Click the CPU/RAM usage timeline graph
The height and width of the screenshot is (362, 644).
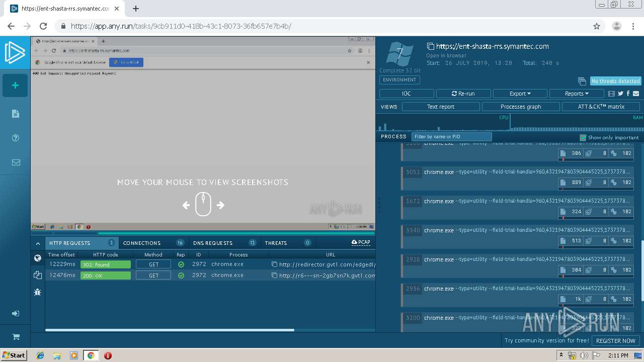coord(511,122)
